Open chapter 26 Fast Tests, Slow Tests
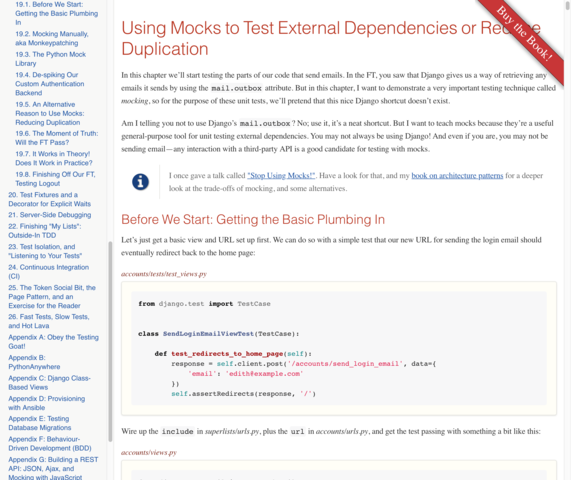Viewport: 571px width, 480px height. (49, 321)
